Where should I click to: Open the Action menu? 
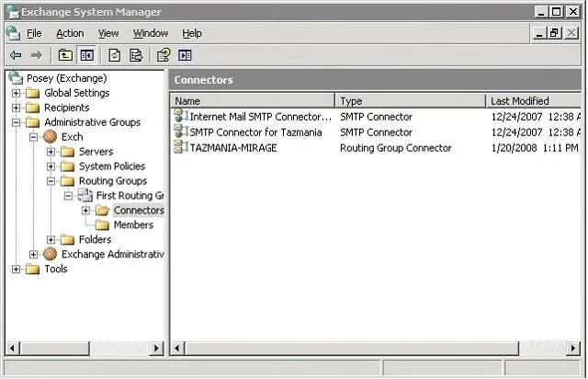(x=70, y=33)
